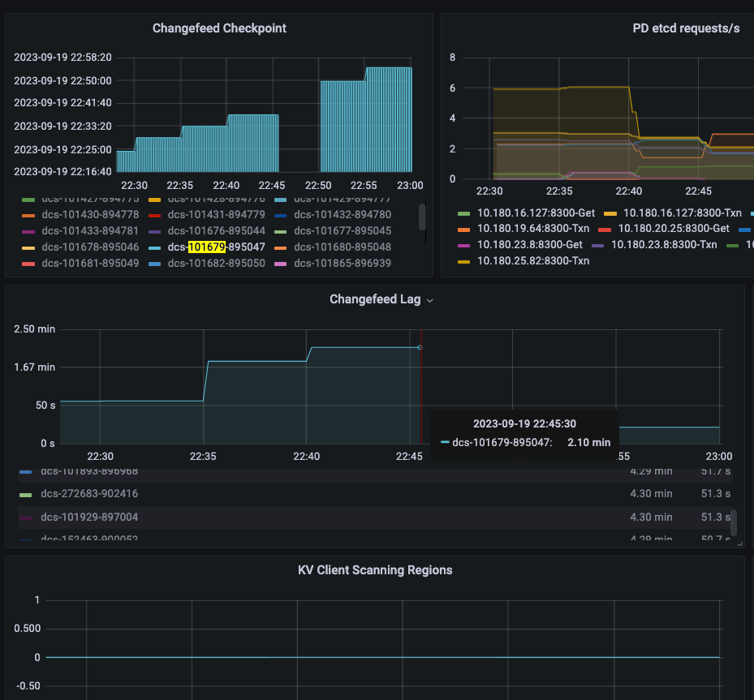Click color swatch of 10.180.20.25:8300-Get
Viewport: 754px width, 700px height.
coord(604,229)
